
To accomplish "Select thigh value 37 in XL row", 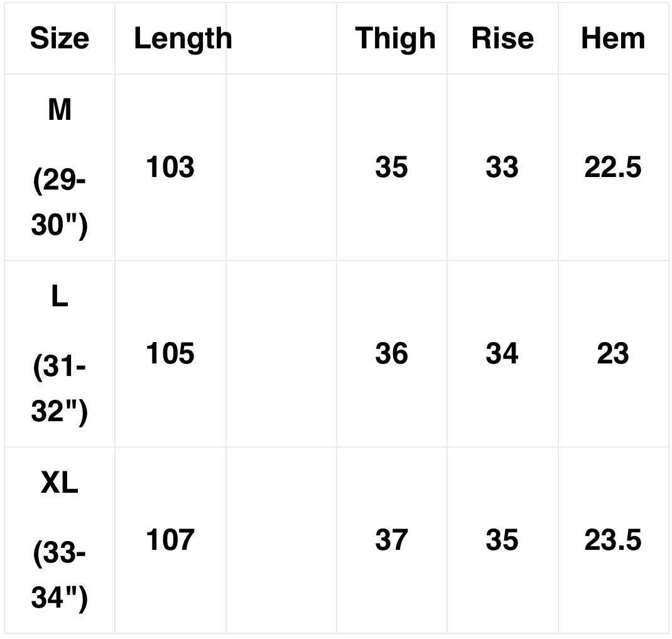I will 392,540.
